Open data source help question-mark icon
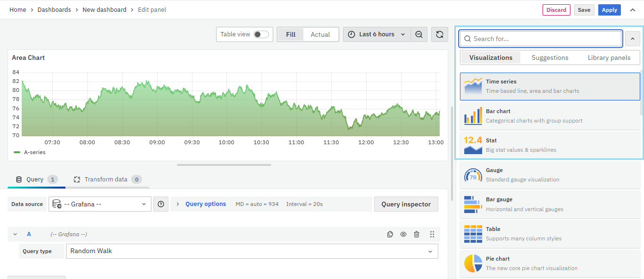The height and width of the screenshot is (279, 644). (x=161, y=204)
